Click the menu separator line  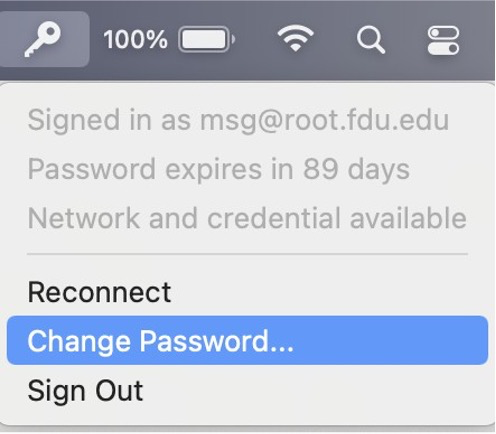(247, 254)
